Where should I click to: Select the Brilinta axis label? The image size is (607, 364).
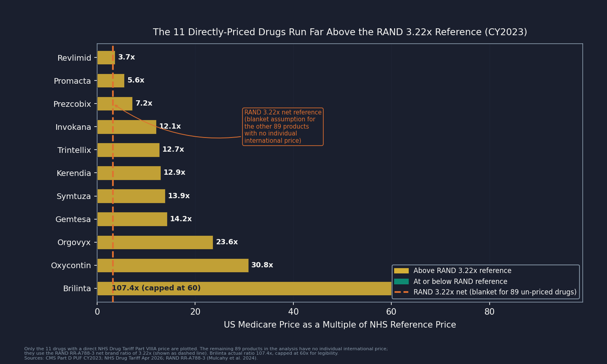point(77,288)
